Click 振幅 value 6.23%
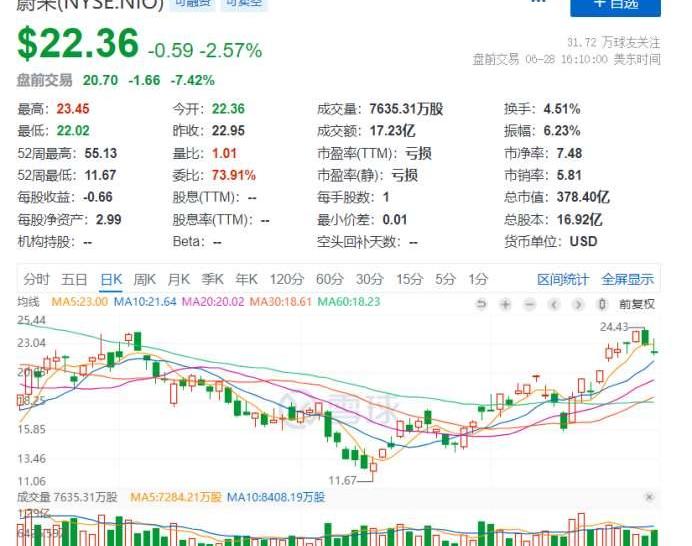Screen dimensions: 692x546 [562, 131]
